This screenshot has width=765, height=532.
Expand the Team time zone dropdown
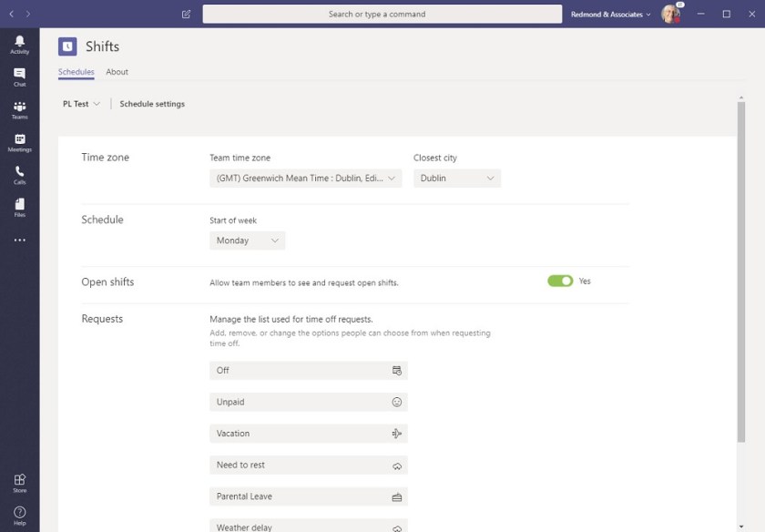(305, 179)
